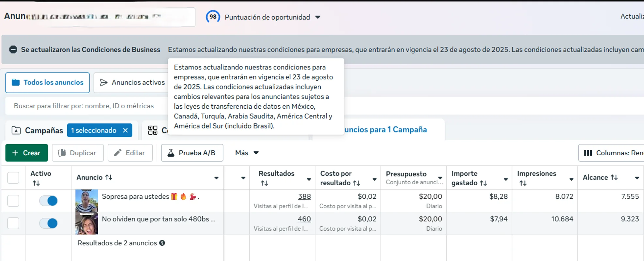Viewport: 644px width, 261px height.
Task: Open the Columnas selector
Action: coord(611,153)
